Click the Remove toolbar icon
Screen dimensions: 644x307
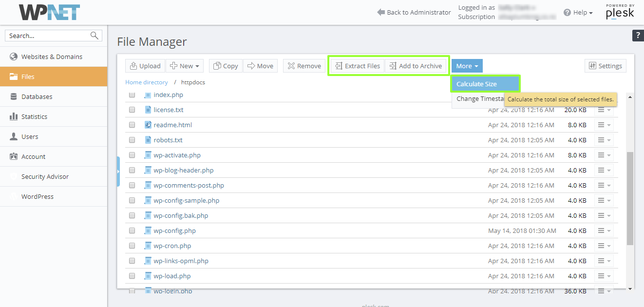(x=291, y=66)
